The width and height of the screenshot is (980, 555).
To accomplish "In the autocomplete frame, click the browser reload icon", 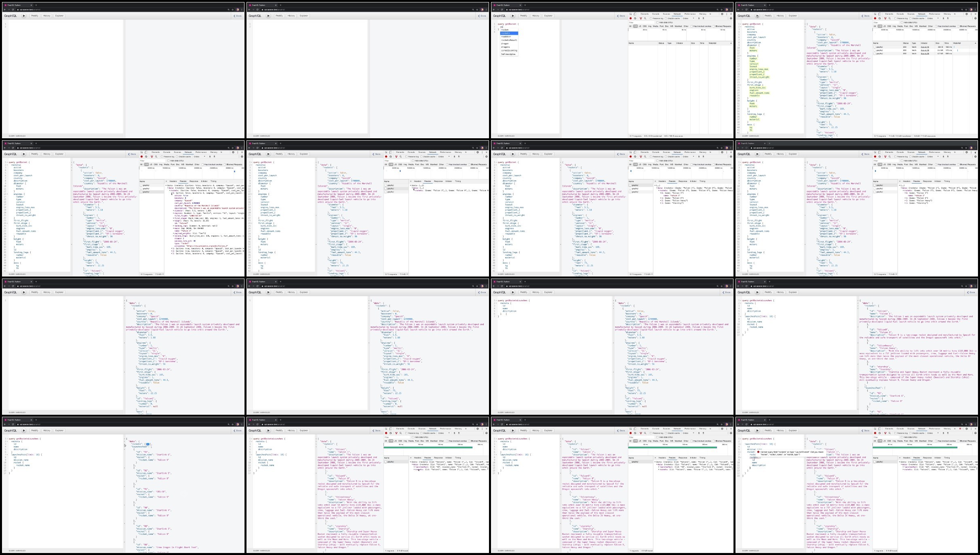I will [x=502, y=10].
